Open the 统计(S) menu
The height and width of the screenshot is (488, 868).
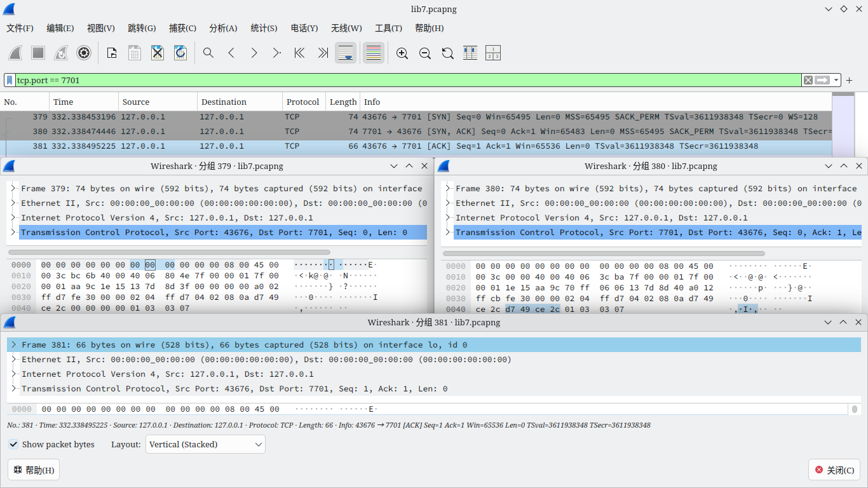click(x=264, y=28)
